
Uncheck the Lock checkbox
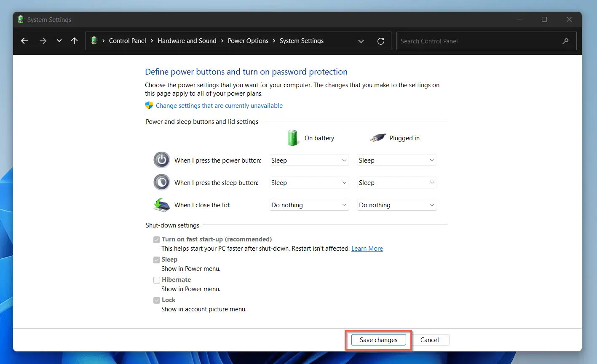(157, 300)
